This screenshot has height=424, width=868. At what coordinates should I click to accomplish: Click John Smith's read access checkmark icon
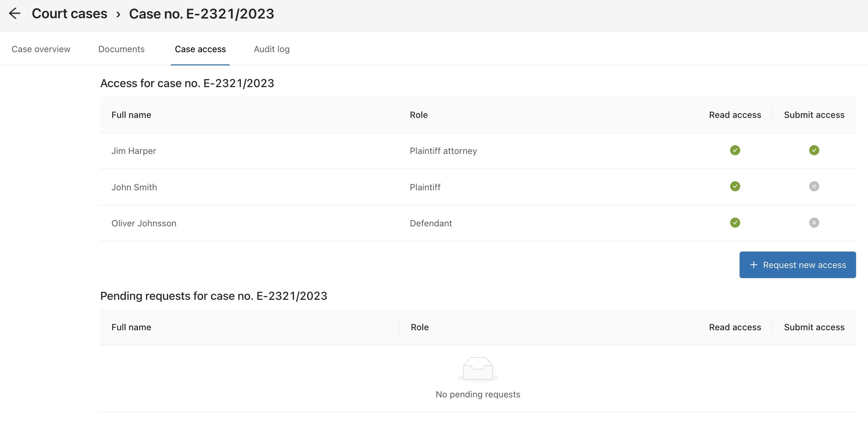735,186
